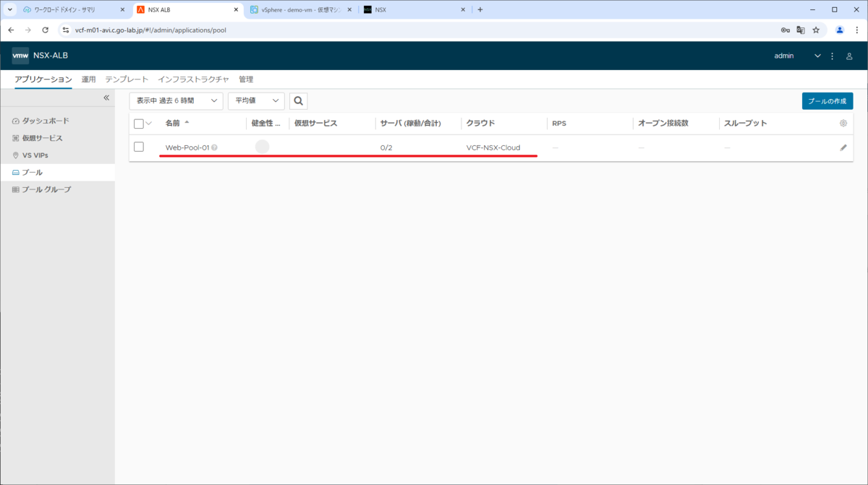This screenshot has width=868, height=485.
Task: Open the 表示中 過去 6 時間 dropdown
Action: 176,101
